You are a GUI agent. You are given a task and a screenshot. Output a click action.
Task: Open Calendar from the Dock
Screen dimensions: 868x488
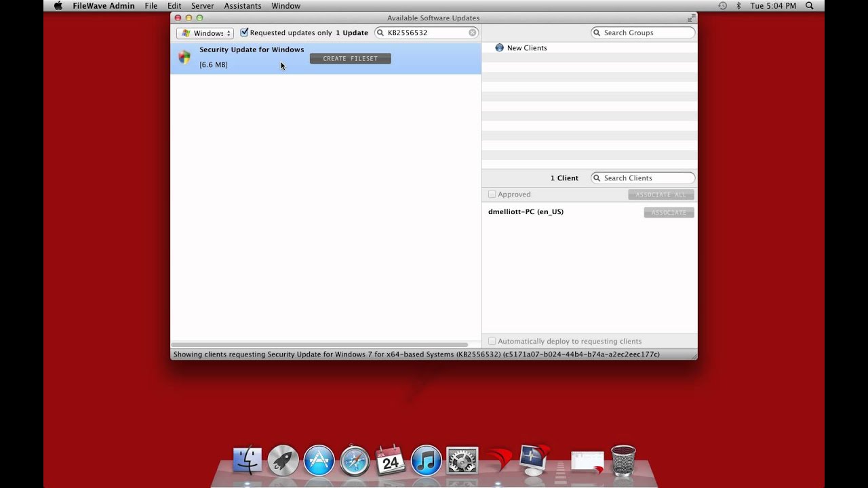pyautogui.click(x=391, y=460)
